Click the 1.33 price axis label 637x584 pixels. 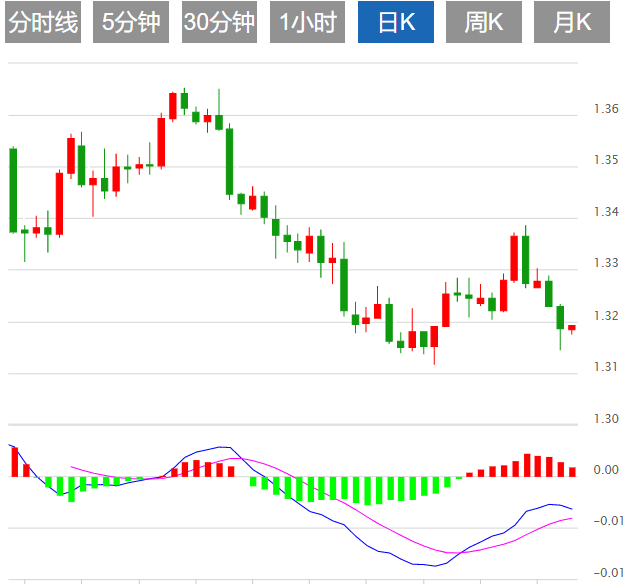click(606, 263)
